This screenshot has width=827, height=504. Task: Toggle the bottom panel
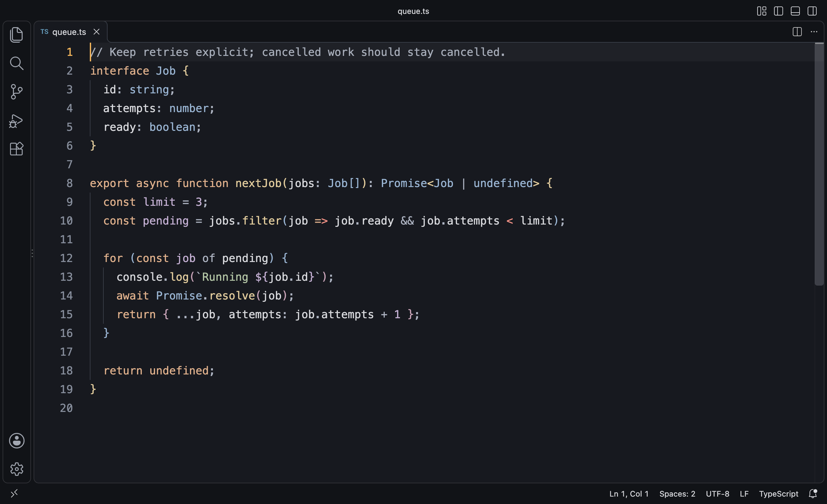(795, 11)
